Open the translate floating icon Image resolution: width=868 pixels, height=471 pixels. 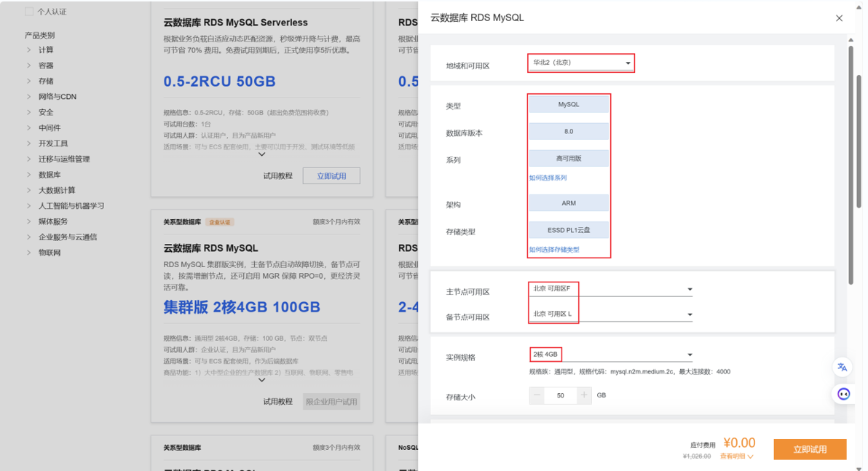pos(842,367)
